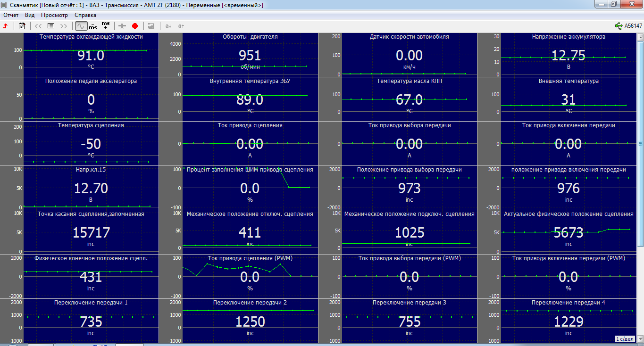Select 'Температура масла КПП' panel title
Image resolution: width=644 pixels, height=346 pixels.
point(410,81)
